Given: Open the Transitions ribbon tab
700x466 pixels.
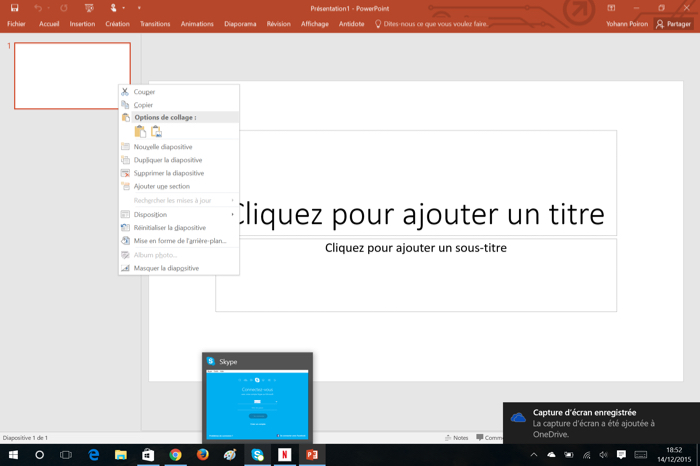Looking at the screenshot, I should (155, 24).
